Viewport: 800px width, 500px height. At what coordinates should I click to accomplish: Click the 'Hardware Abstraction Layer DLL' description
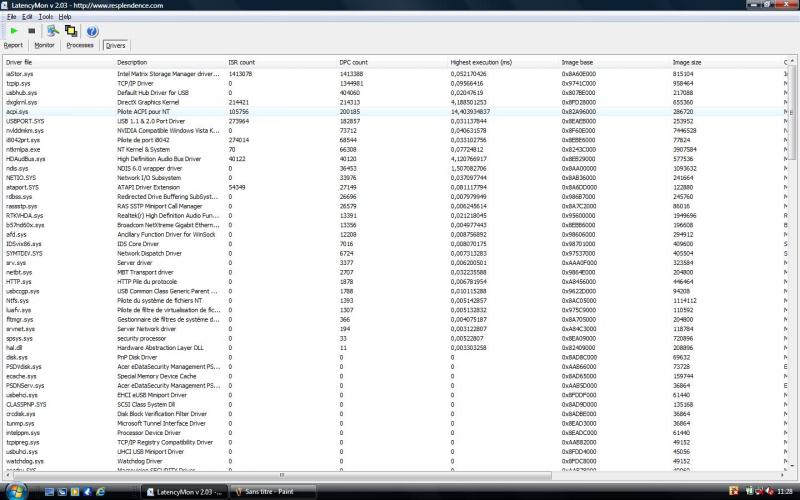click(x=160, y=348)
